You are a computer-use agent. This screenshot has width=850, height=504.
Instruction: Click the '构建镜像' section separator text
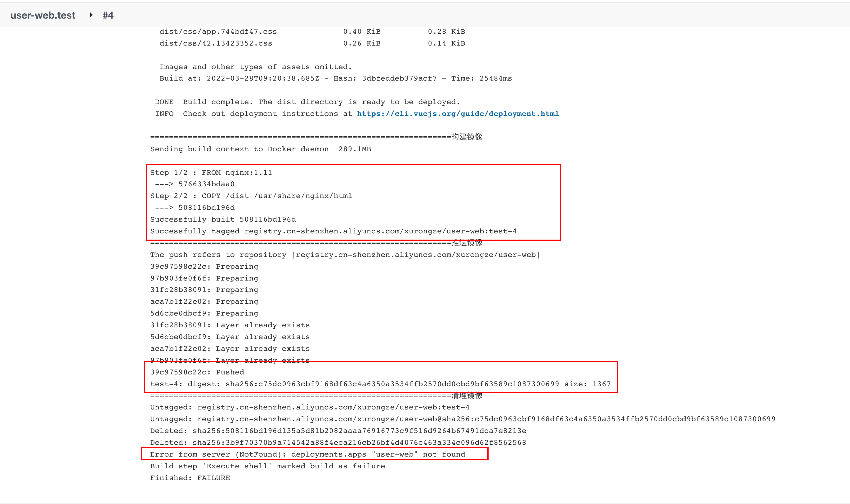467,137
